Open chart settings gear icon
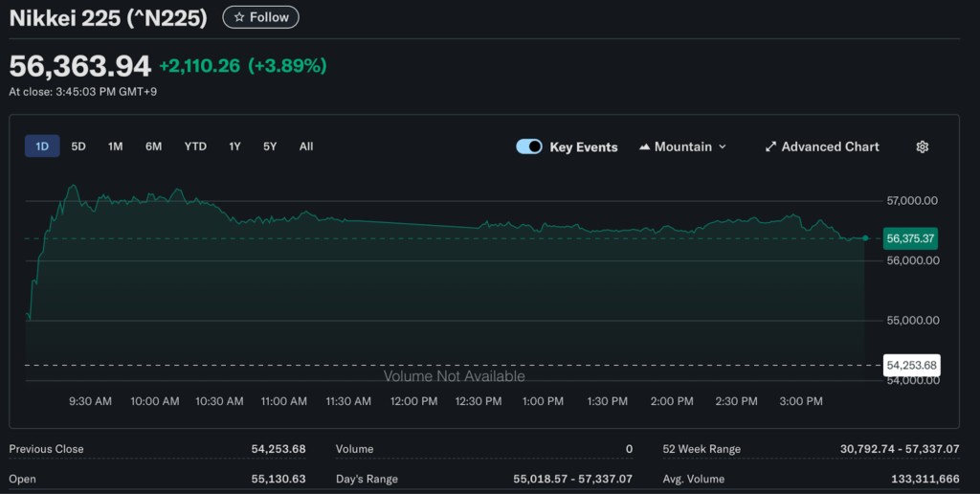The width and height of the screenshot is (980, 494). (923, 146)
